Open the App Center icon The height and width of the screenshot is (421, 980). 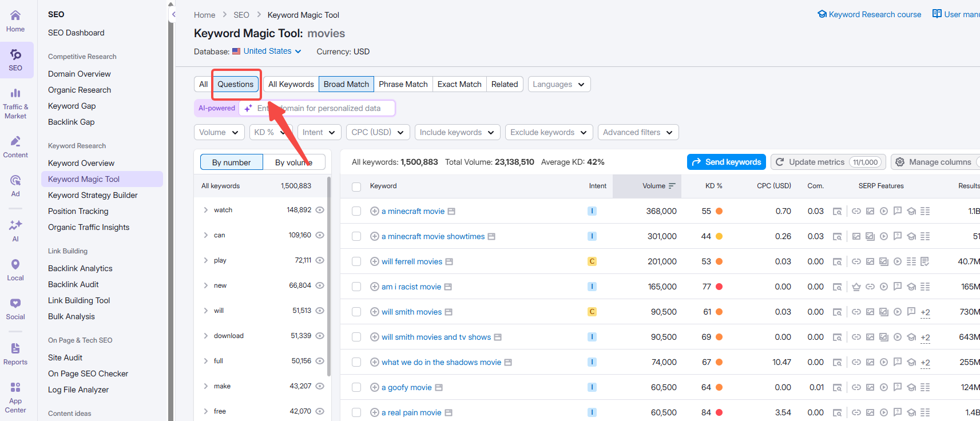tap(15, 397)
